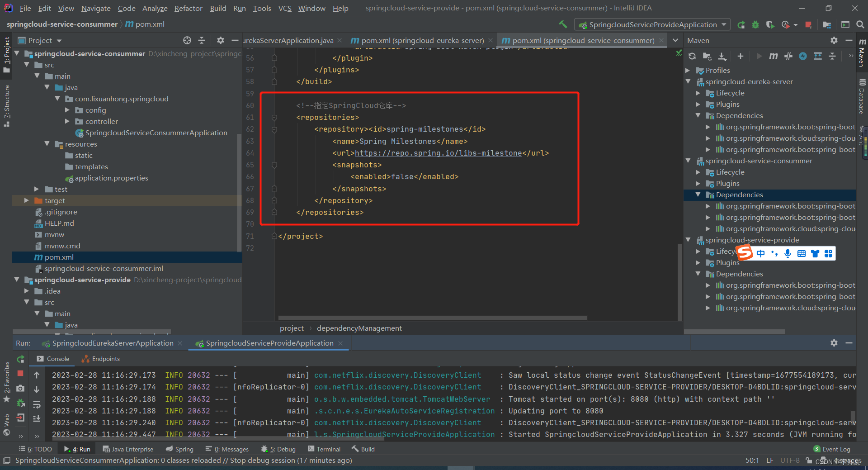Screen dimensions: 868x470
Task: Open the Project Structure dialog icon
Action: point(827,25)
